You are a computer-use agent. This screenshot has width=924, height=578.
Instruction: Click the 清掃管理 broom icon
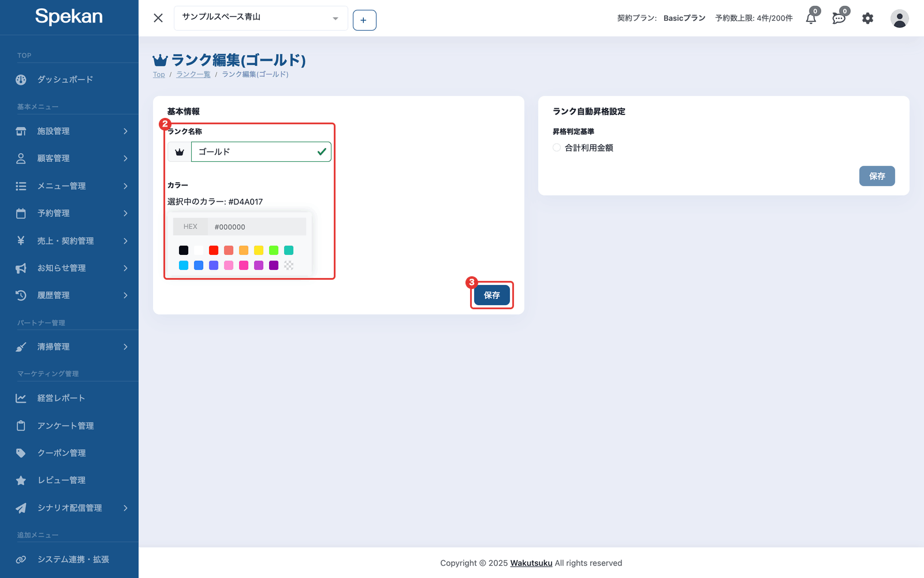[21, 347]
